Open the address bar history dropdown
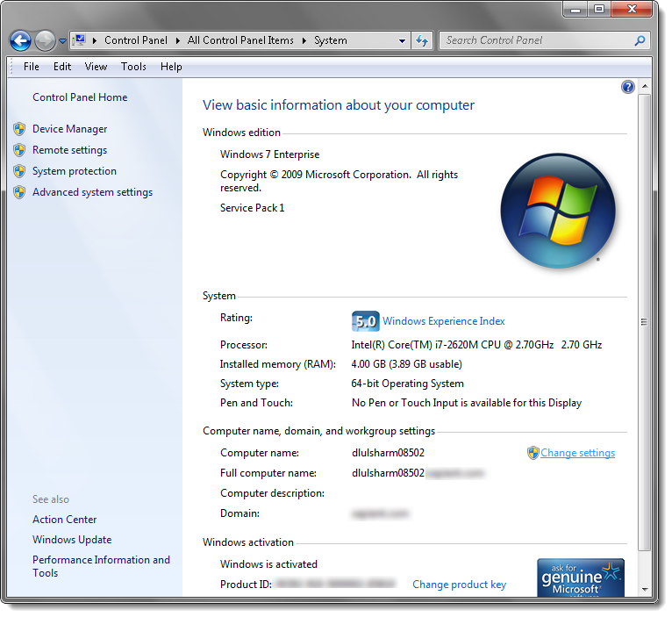 coord(402,41)
